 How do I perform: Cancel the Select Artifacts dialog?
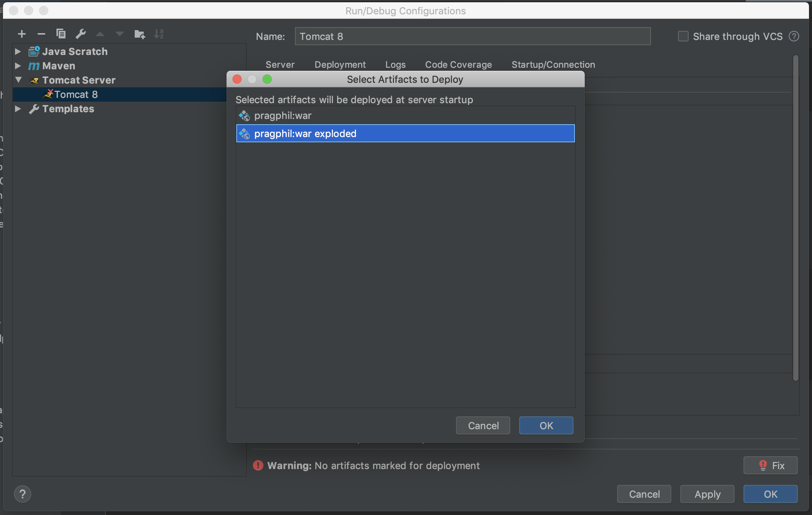tap(483, 425)
